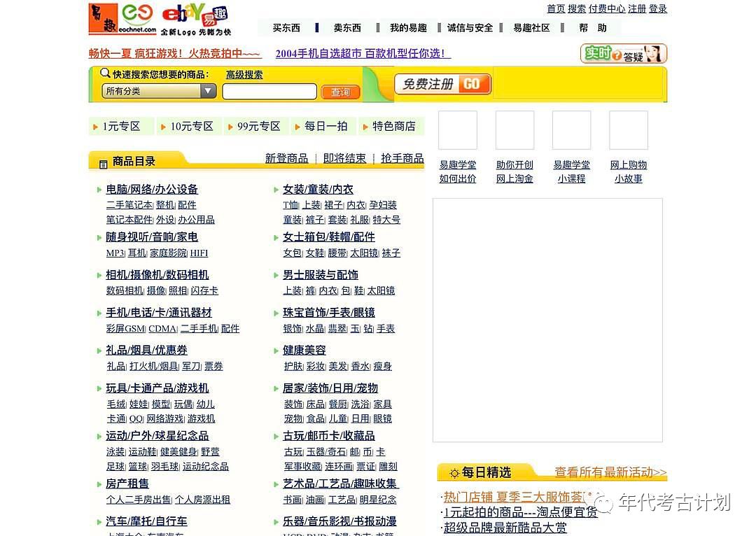Open the 所有分类 category dropdown

[159, 91]
